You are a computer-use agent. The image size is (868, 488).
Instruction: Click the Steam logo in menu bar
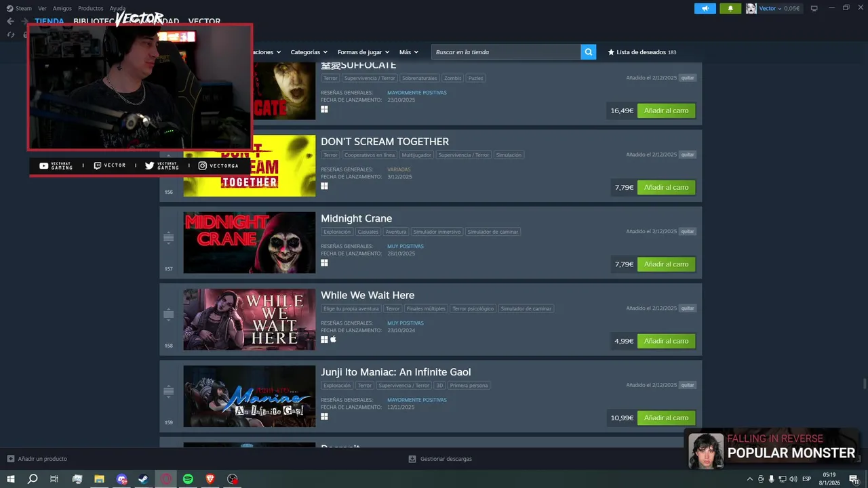pyautogui.click(x=9, y=8)
